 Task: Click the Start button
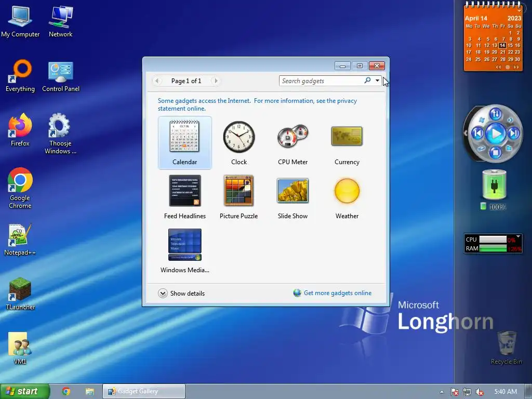25,392
